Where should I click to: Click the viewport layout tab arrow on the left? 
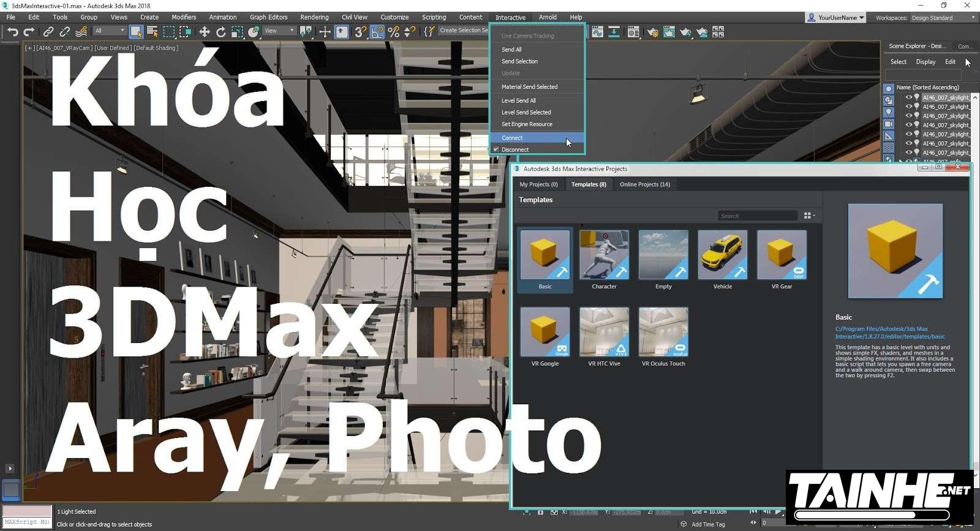pyautogui.click(x=10, y=469)
